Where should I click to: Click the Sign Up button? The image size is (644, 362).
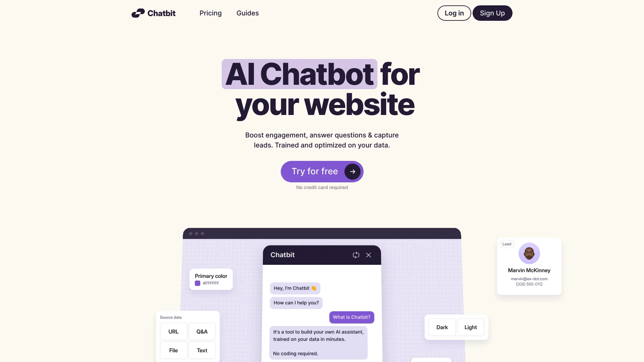pos(492,13)
